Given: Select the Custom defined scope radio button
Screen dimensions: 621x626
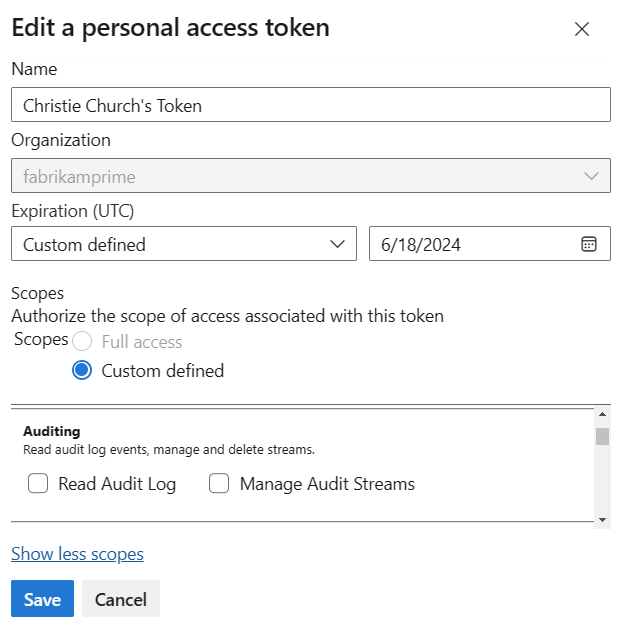Looking at the screenshot, I should coord(82,371).
